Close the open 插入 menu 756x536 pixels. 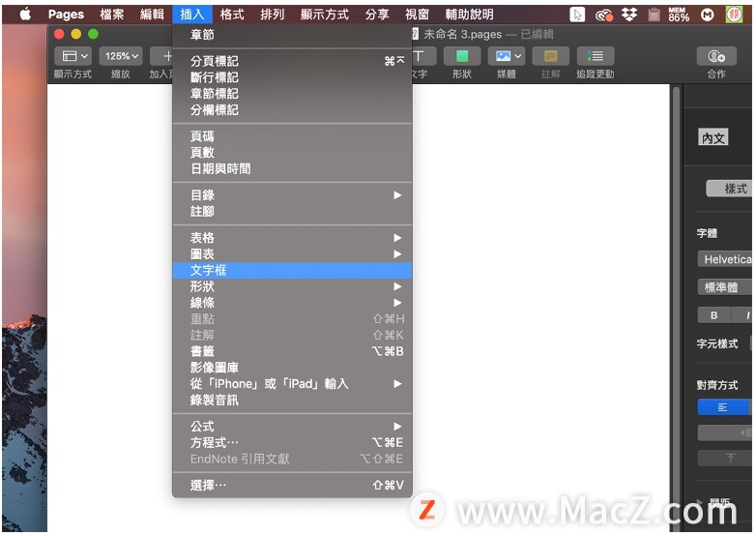[191, 15]
